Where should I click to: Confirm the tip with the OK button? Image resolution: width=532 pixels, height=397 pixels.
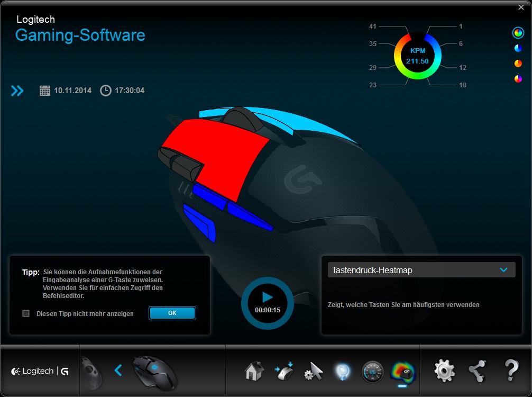(x=172, y=313)
